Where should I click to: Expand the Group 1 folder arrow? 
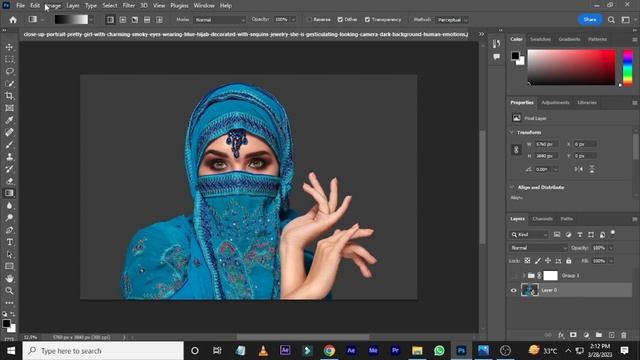(524, 276)
